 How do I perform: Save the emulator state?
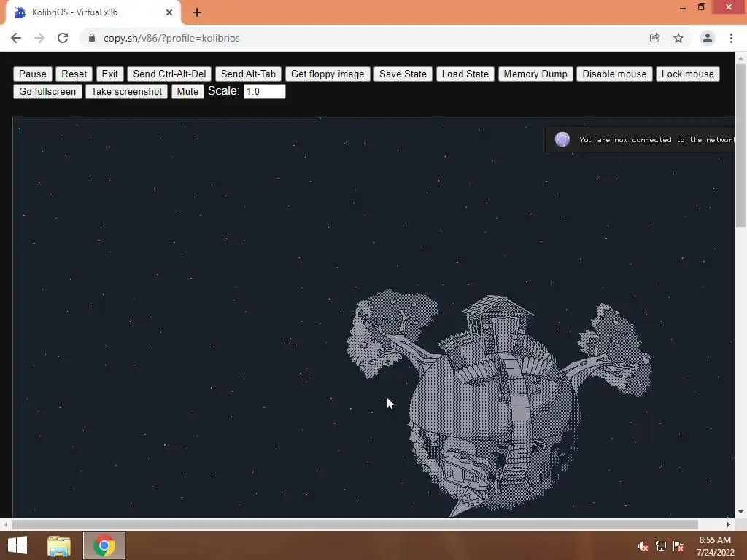point(403,74)
